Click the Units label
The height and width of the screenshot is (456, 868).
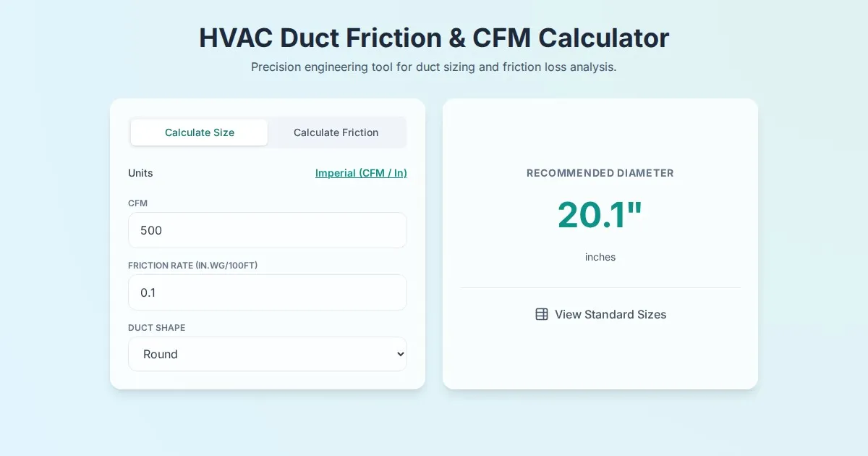[140, 173]
